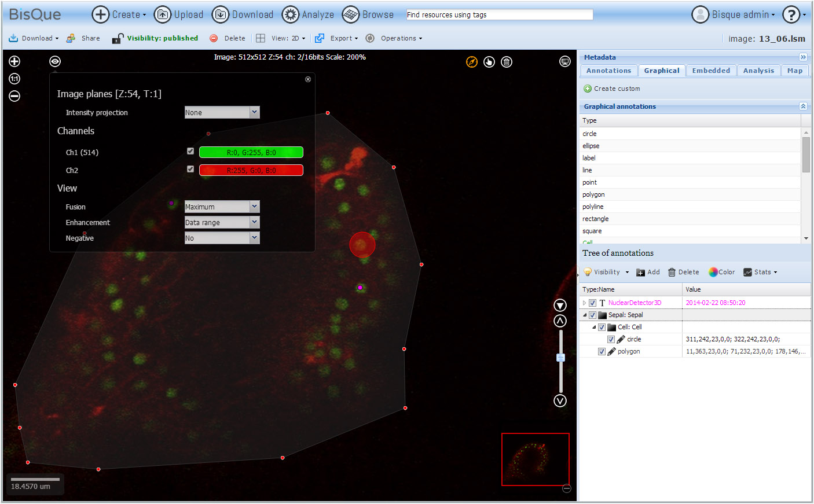This screenshot has height=504, width=814.
Task: Click the zoom out minus icon
Action: [x=14, y=96]
